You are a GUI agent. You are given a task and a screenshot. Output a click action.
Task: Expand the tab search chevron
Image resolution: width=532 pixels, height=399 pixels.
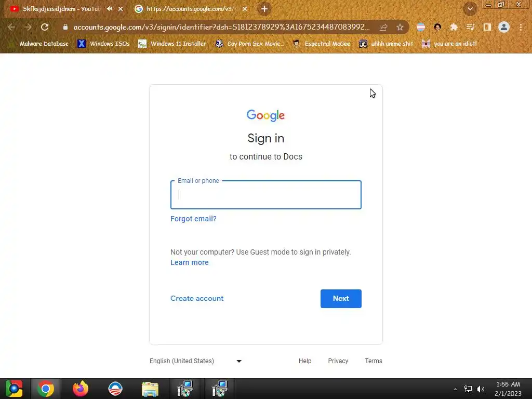tap(470, 9)
